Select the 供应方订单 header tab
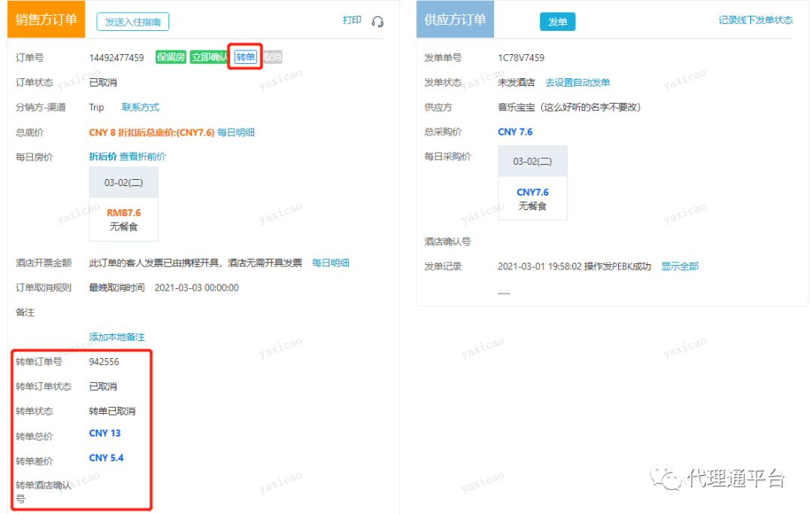Image resolution: width=812 pixels, height=514 pixels. pyautogui.click(x=455, y=20)
